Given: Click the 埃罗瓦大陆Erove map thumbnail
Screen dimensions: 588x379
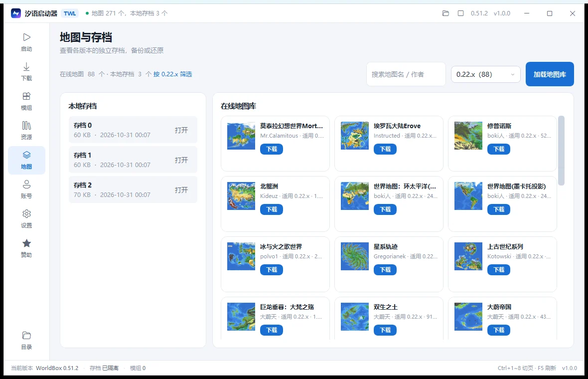Looking at the screenshot, I should click(355, 136).
